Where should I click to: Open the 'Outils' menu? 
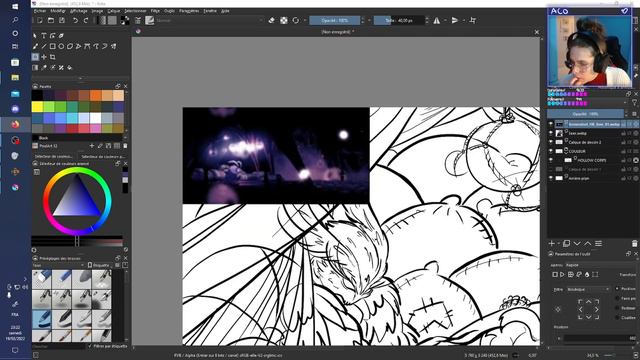pos(169,11)
